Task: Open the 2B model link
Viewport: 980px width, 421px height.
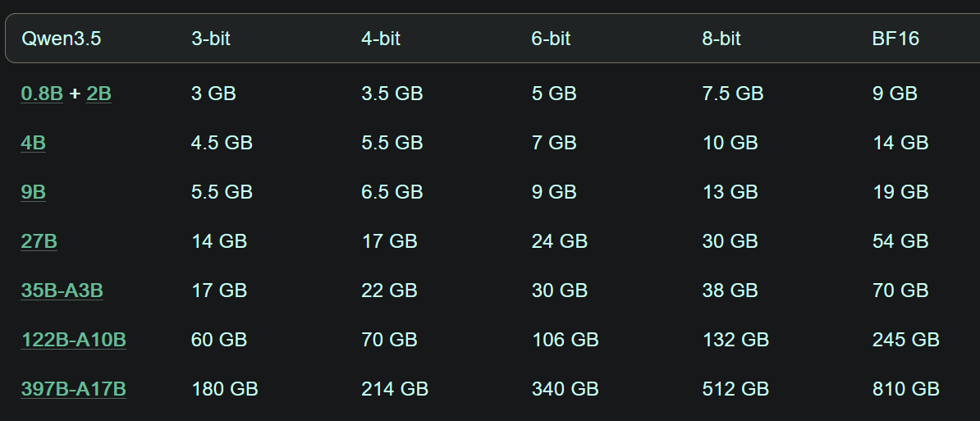Action: pos(98,94)
